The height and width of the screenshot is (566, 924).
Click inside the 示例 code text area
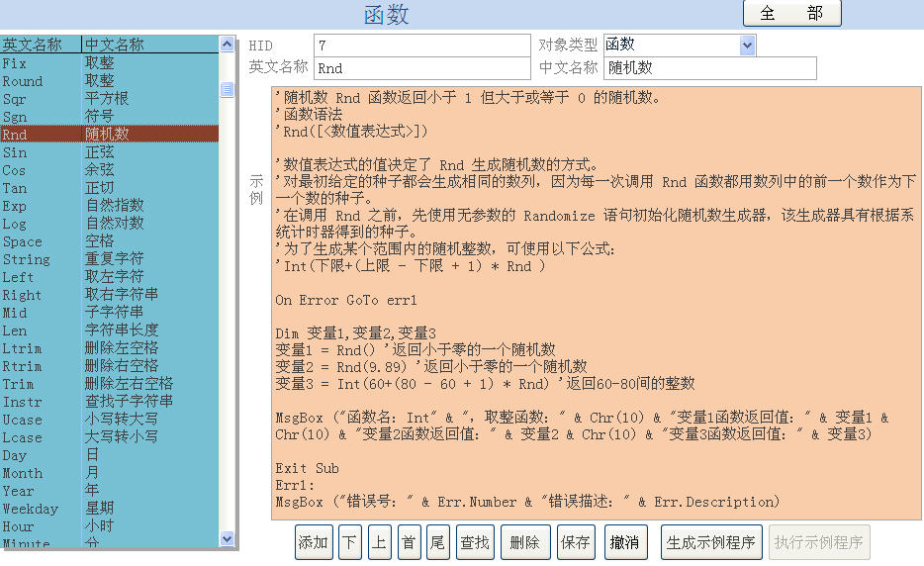coord(597,303)
